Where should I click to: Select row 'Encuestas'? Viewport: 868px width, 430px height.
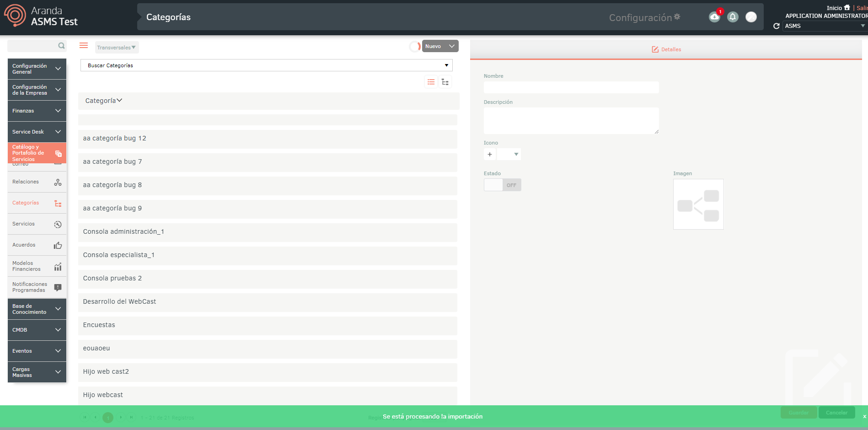pyautogui.click(x=268, y=325)
